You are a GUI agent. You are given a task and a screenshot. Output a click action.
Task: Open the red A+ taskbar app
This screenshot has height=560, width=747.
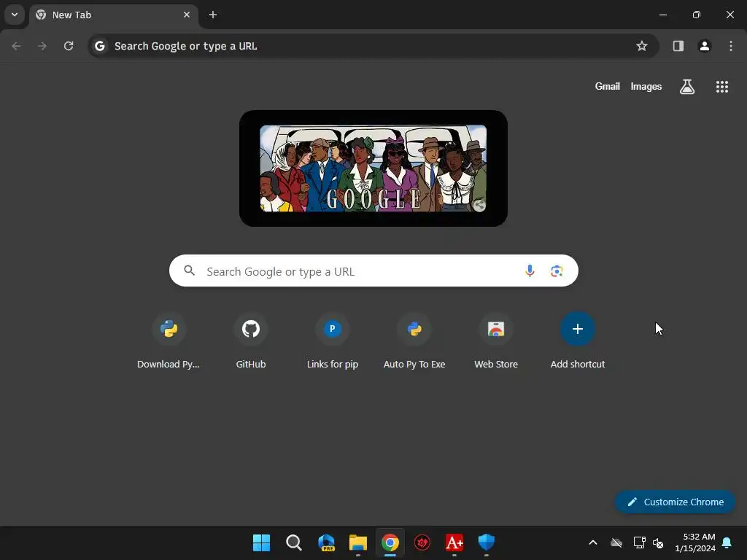point(454,542)
